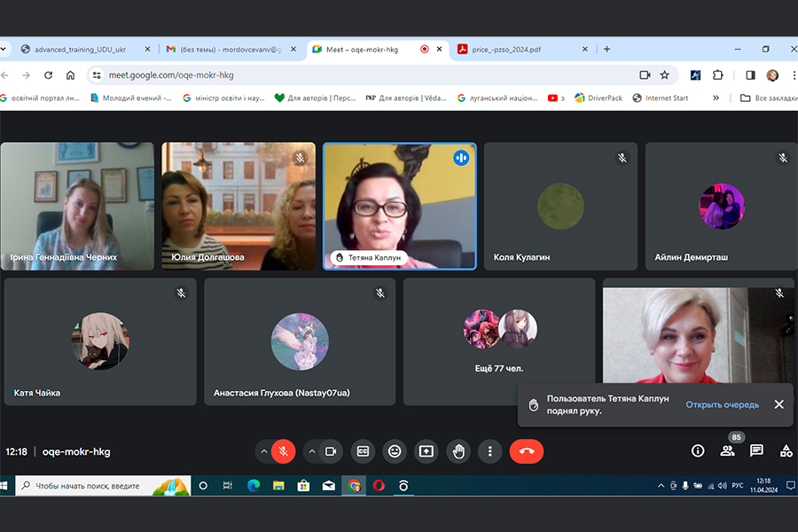Viewport: 798px width, 532px height.
Task: Open Microsoft Edge from taskbar
Action: click(253, 486)
